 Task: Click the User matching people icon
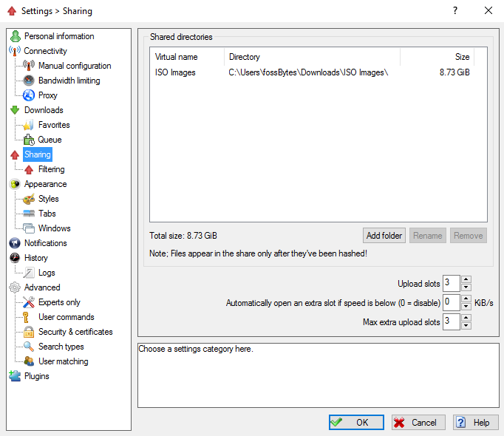[29, 361]
